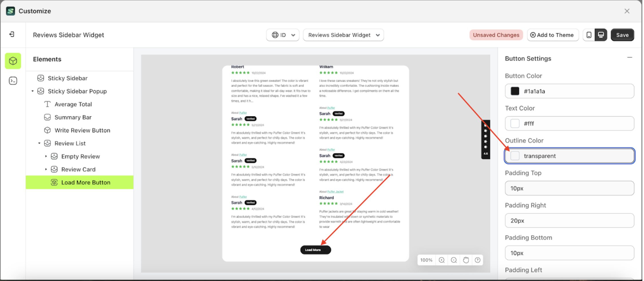Open the ID globe dropdown

coord(283,35)
